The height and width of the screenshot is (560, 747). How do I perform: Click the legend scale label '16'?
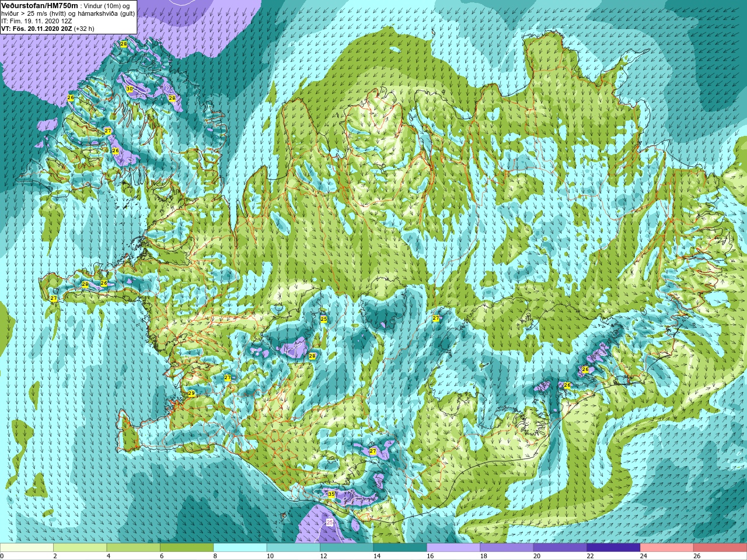[x=430, y=556]
